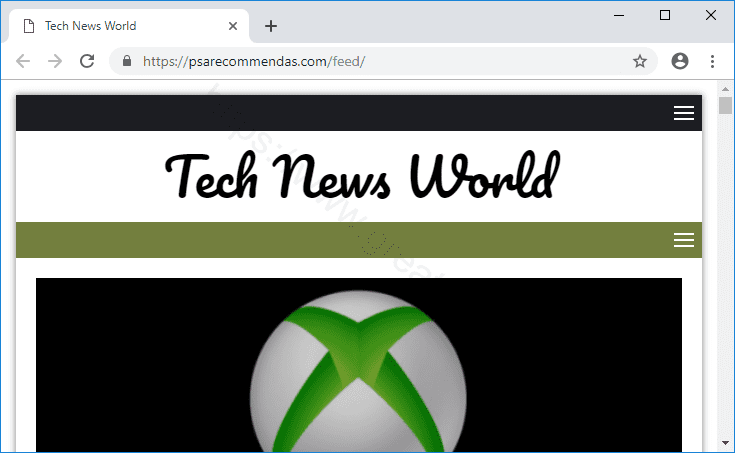Click the browser forward arrow
735x453 pixels.
click(x=55, y=61)
